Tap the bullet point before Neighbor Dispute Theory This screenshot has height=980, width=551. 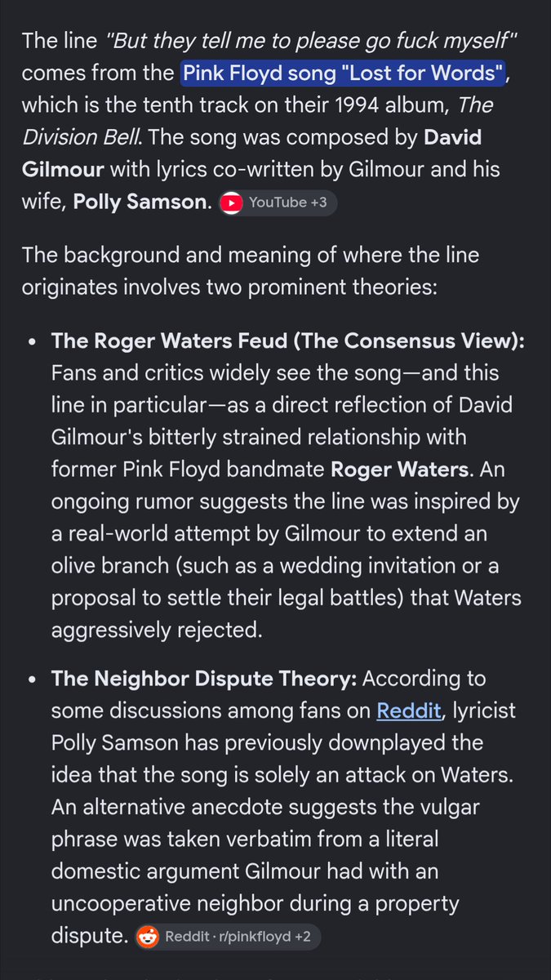(x=31, y=680)
